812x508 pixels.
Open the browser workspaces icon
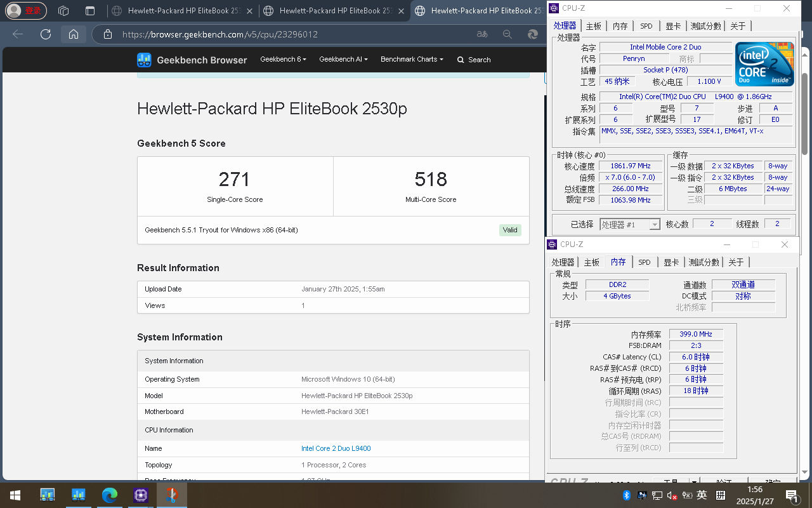point(63,11)
